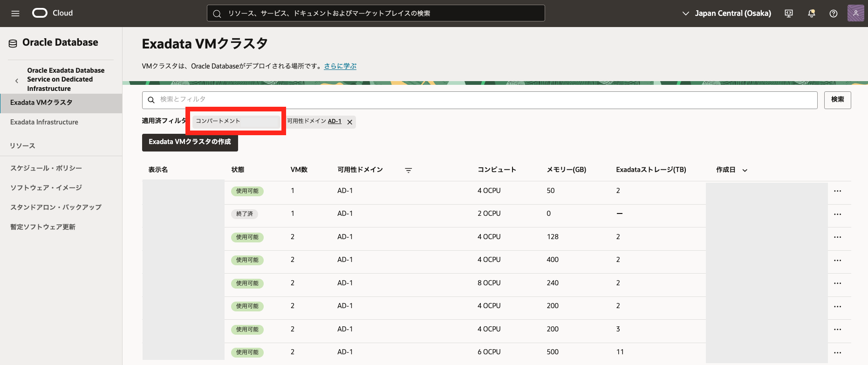Select Exadata Infrastructure in the sidebar
The height and width of the screenshot is (365, 868).
coord(44,122)
